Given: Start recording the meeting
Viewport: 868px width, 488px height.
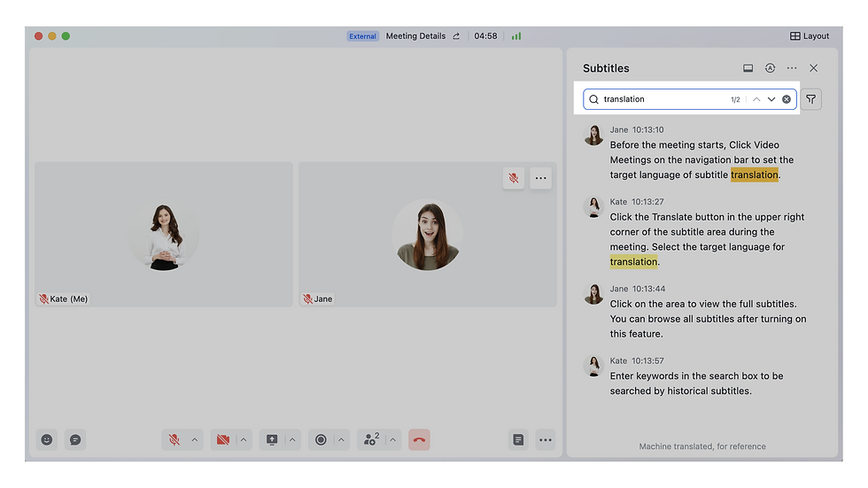Looking at the screenshot, I should pyautogui.click(x=321, y=440).
